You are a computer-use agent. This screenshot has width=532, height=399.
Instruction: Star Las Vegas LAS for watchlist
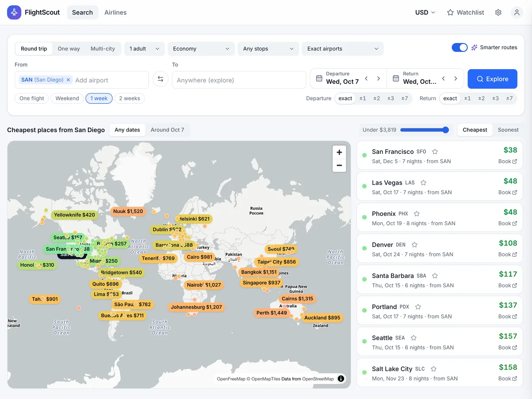[x=423, y=183]
